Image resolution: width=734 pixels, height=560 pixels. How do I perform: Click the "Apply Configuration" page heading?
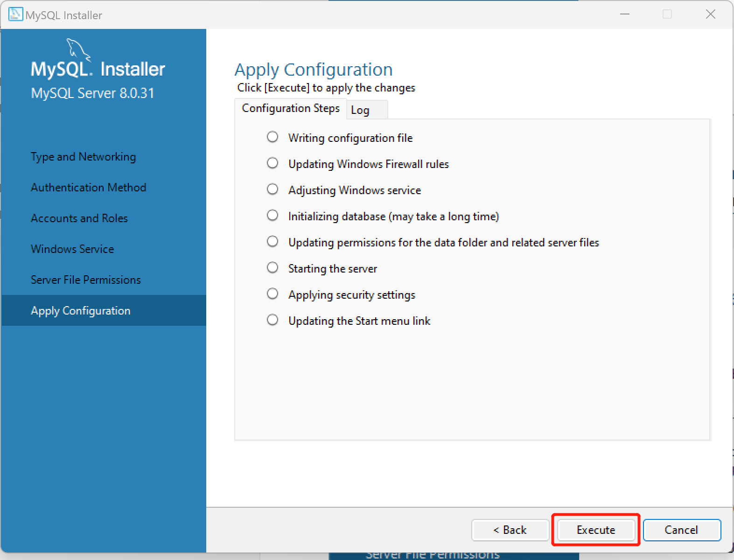[x=314, y=70]
